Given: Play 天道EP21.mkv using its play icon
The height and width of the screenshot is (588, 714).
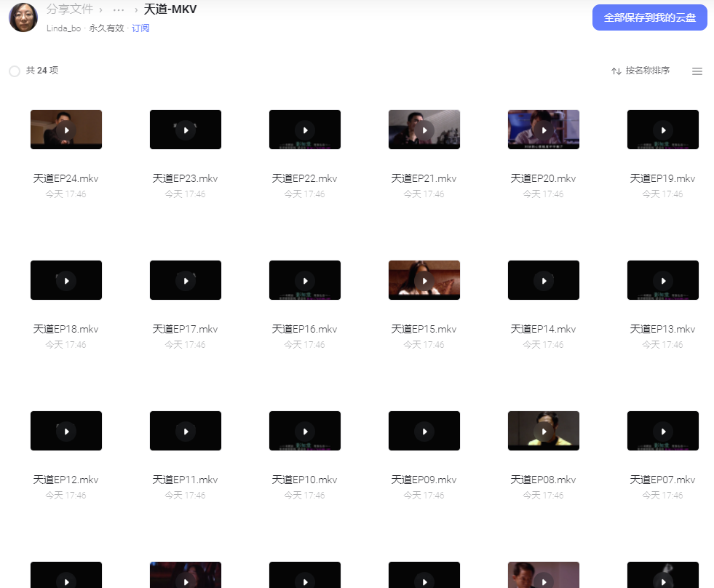Looking at the screenshot, I should coord(424,130).
